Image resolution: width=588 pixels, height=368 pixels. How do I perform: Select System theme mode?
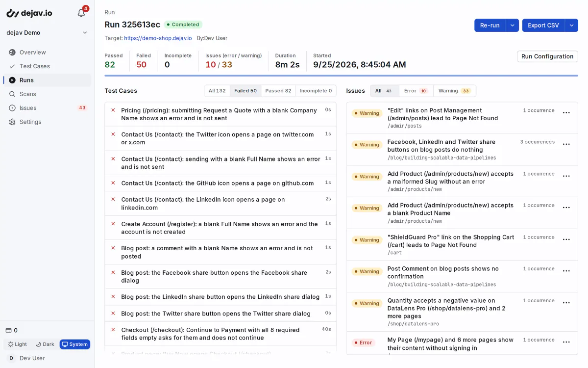point(75,344)
